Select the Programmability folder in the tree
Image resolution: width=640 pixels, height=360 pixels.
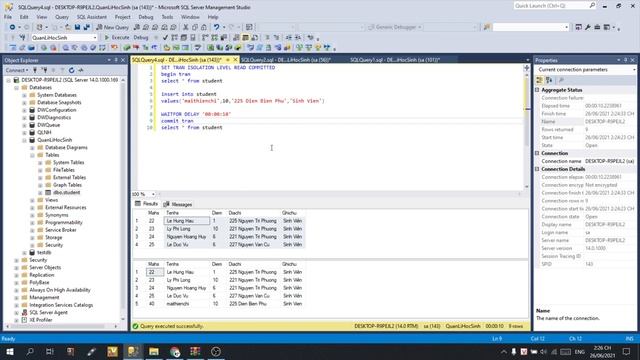point(64,222)
